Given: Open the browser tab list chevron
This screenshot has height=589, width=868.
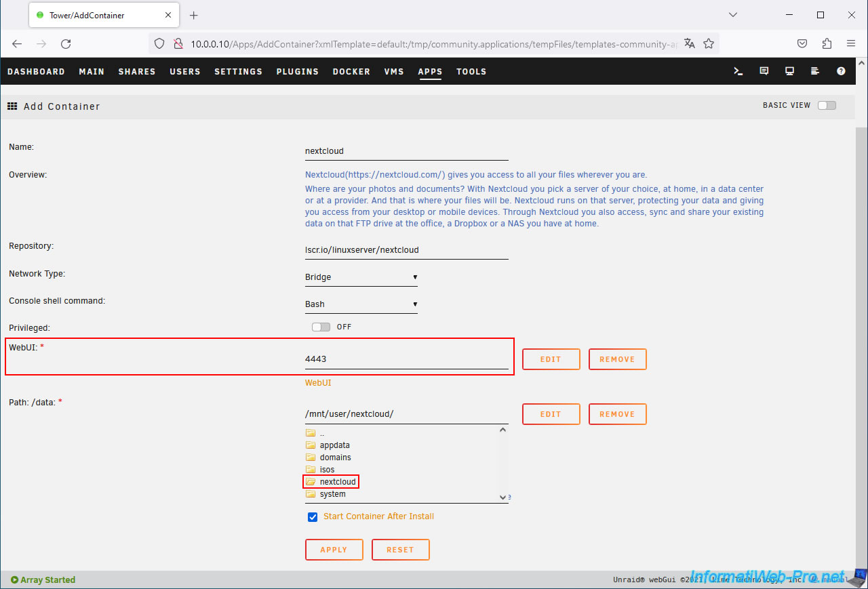Looking at the screenshot, I should [x=733, y=15].
